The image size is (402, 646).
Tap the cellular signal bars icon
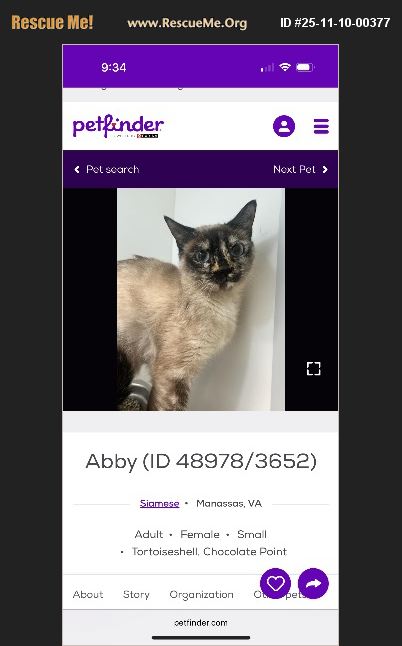click(267, 68)
